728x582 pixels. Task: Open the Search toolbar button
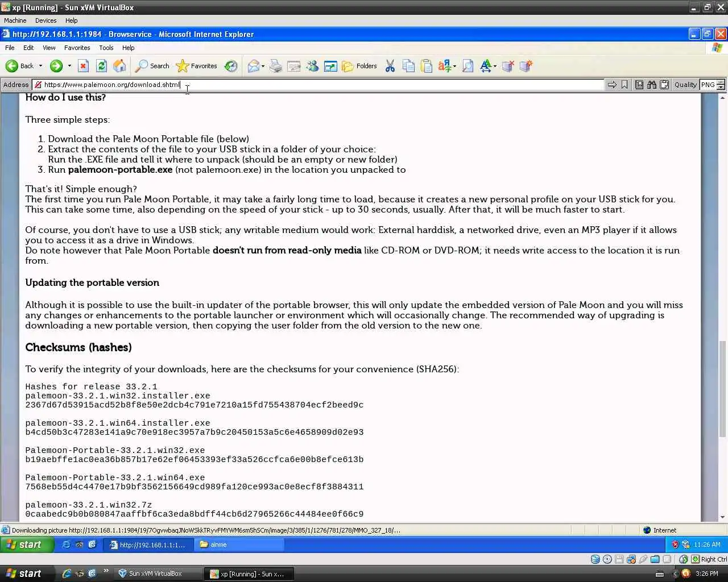152,66
